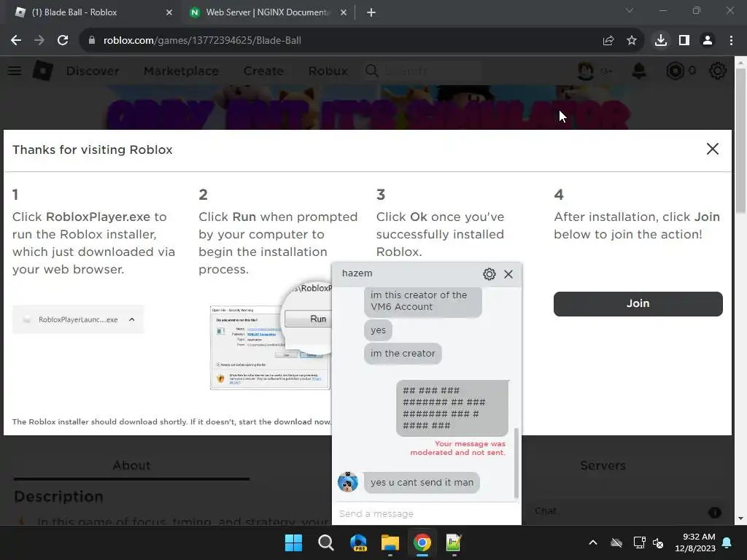The height and width of the screenshot is (560, 747).
Task: Open Discover in Roblox navbar
Action: tap(93, 71)
